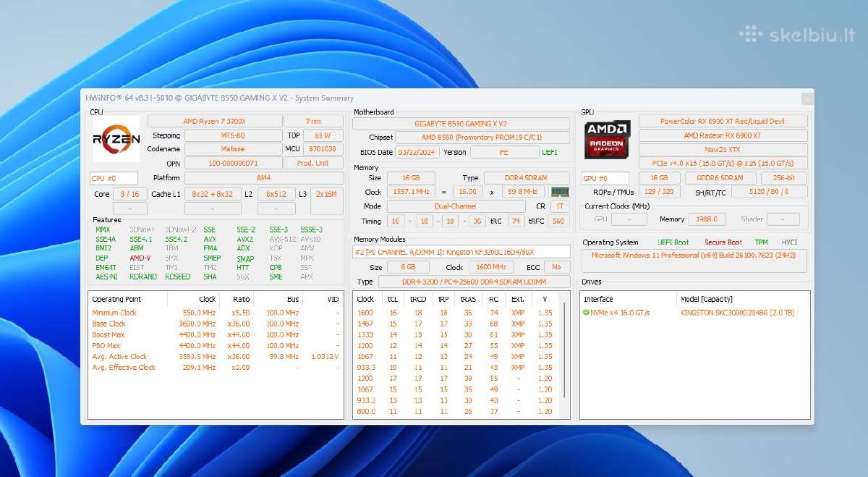Click the DDR4 SDRAM memory type field
Viewport: 868px width, 477px height.
pos(526,177)
